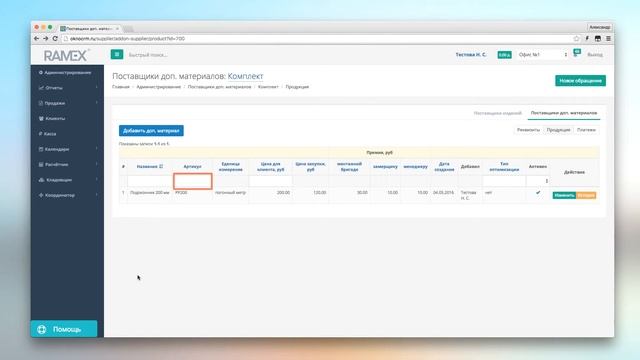Click the lightning bolt extension icon
This screenshot has height=360, width=640.
pyautogui.click(x=587, y=38)
